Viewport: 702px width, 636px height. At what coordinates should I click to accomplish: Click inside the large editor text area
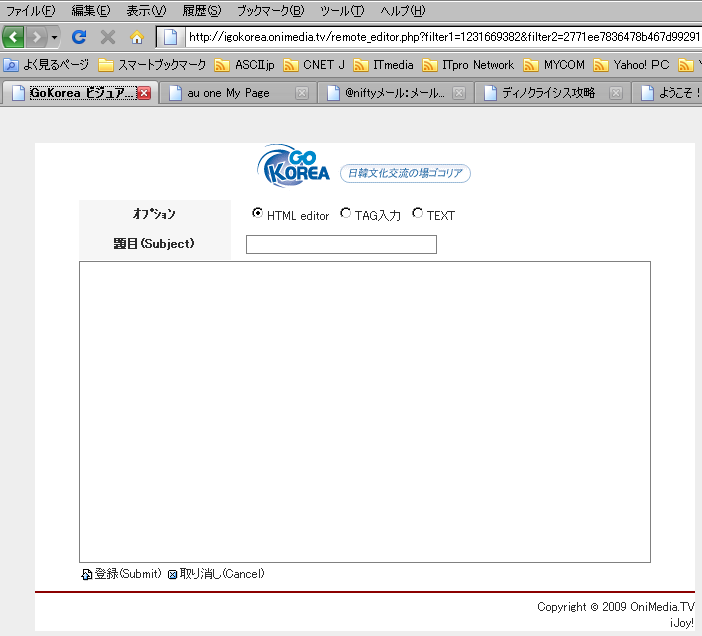[x=364, y=410]
